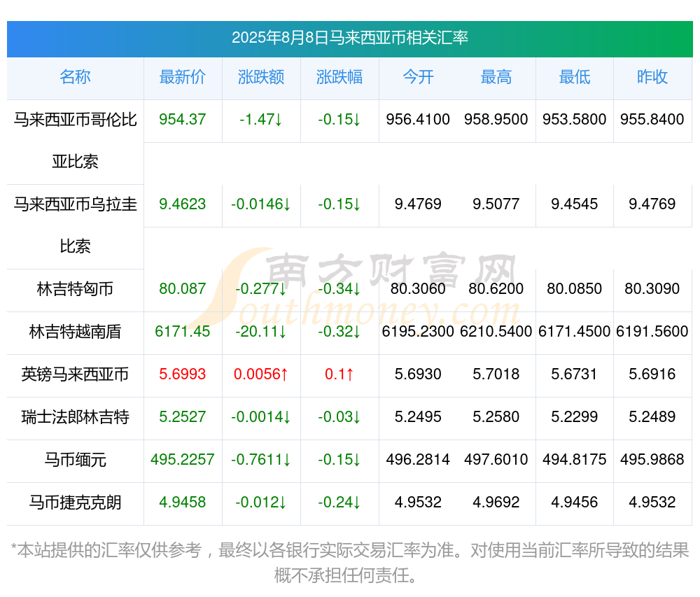
Task: Click the row name 马来西亚币哥伦比亚比索
Action: [x=75, y=141]
